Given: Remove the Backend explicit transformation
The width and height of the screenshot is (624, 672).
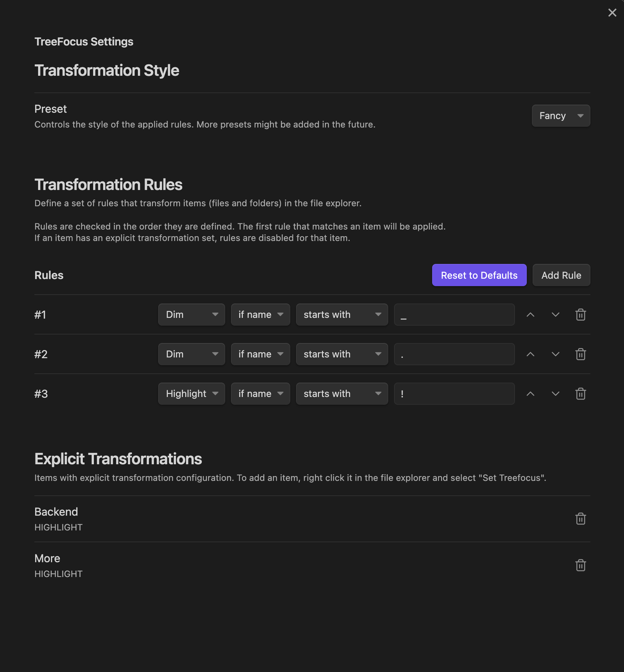Looking at the screenshot, I should coord(580,519).
